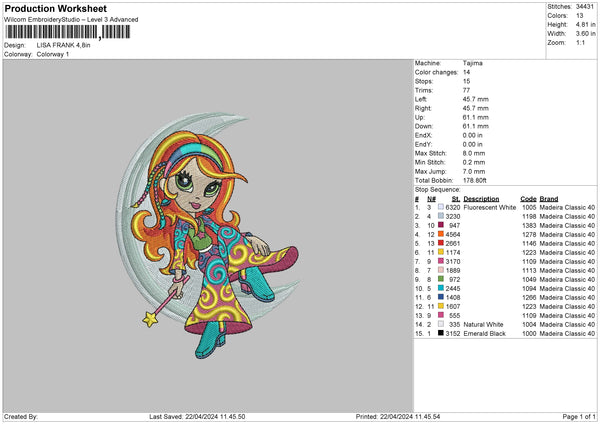The image size is (600, 424).
Task: Select thread code '1094'
Action: point(529,289)
